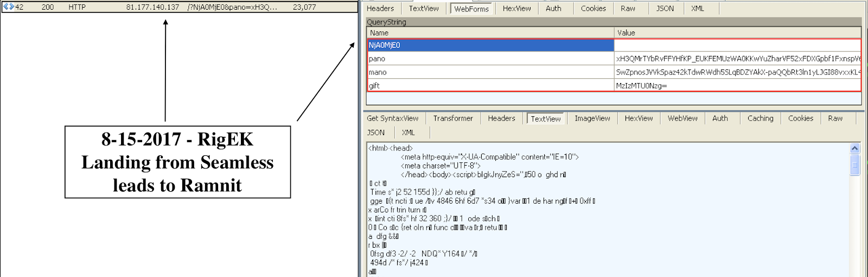The width and height of the screenshot is (868, 277).
Task: Open the response Headers tab
Action: pos(501,118)
